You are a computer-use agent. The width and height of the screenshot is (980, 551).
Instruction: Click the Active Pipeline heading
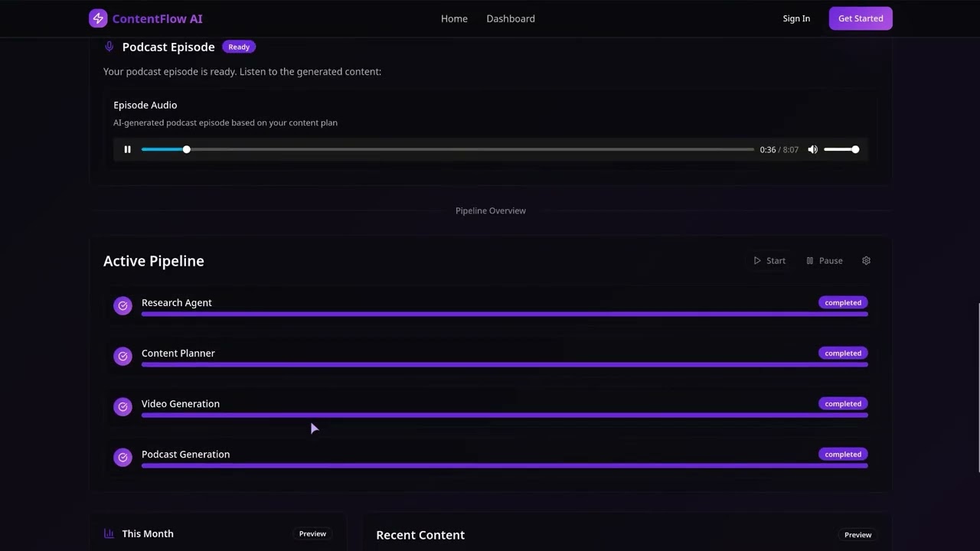point(154,261)
